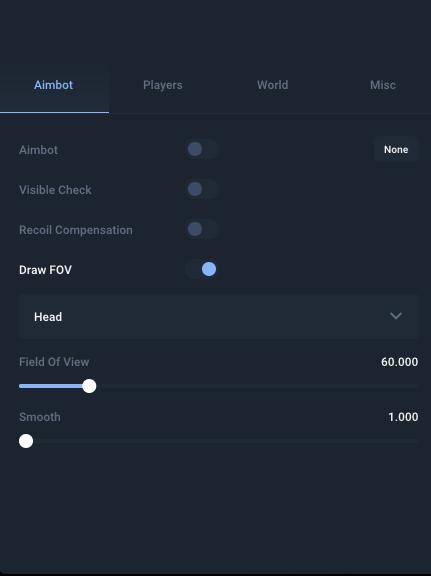Screen dimensions: 431x576
Task: Click the None keybind button
Action: point(396,150)
